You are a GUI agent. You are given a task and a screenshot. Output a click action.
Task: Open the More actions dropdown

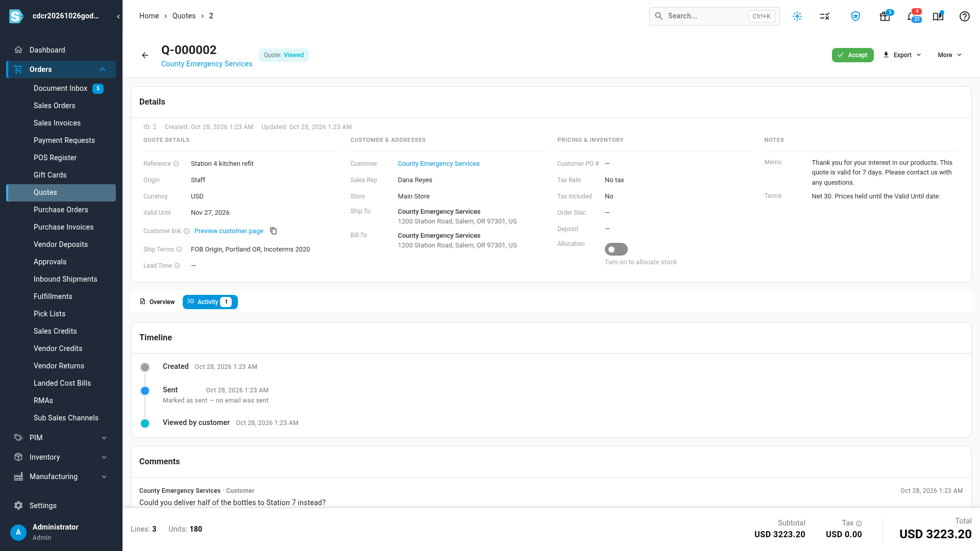(949, 55)
